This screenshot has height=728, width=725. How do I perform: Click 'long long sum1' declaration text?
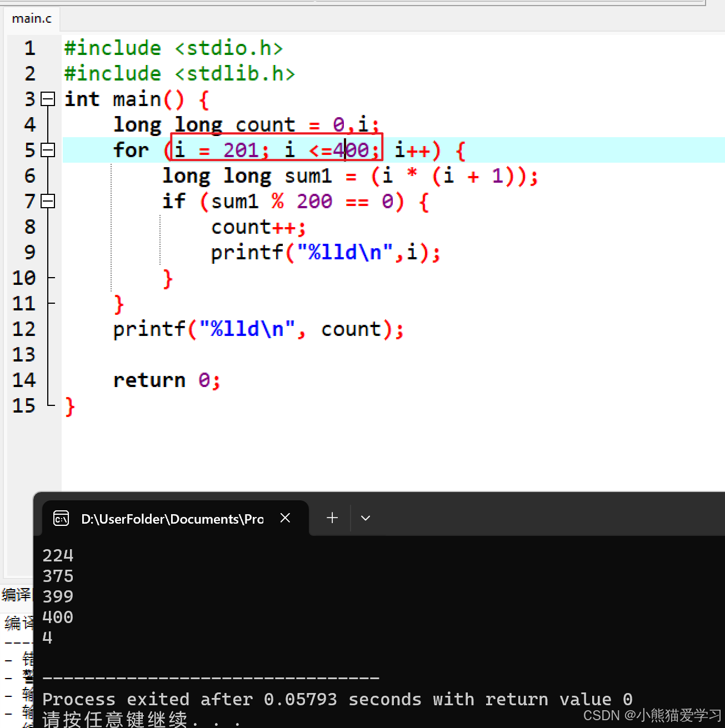[247, 176]
